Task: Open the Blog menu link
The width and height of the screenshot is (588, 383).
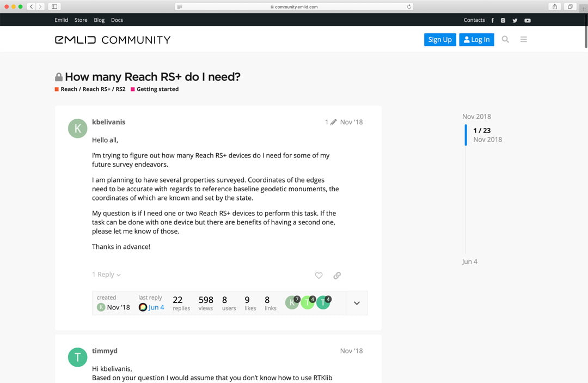Action: pyautogui.click(x=99, y=20)
